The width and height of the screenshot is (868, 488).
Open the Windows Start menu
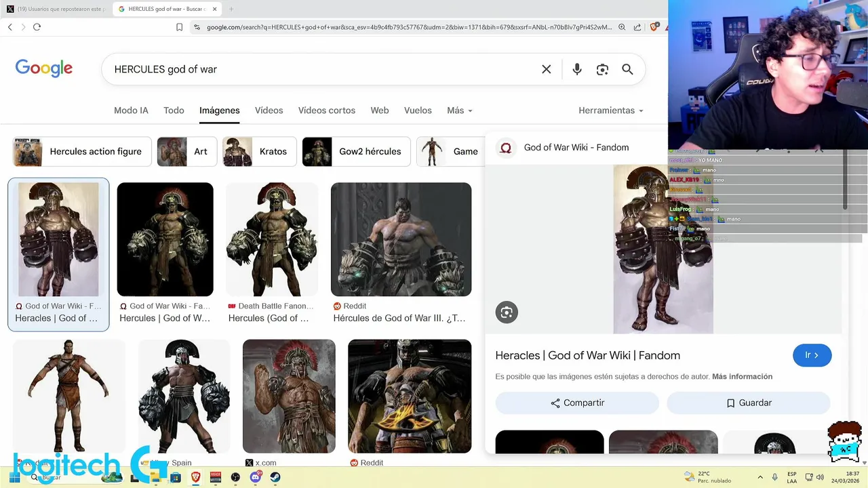[14, 477]
